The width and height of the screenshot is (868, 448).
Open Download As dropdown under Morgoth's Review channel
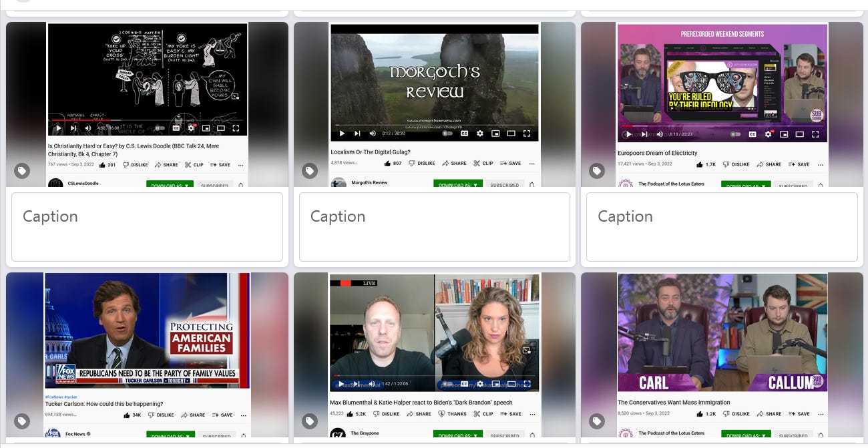457,184
